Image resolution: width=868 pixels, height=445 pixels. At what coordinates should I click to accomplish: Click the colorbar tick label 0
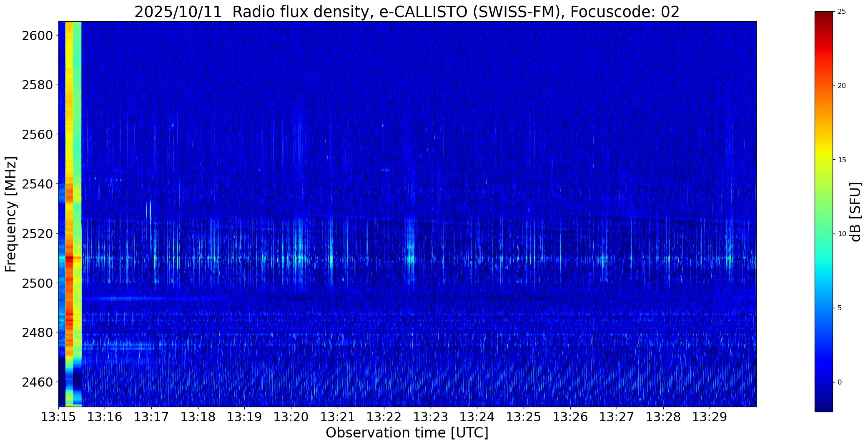840,382
